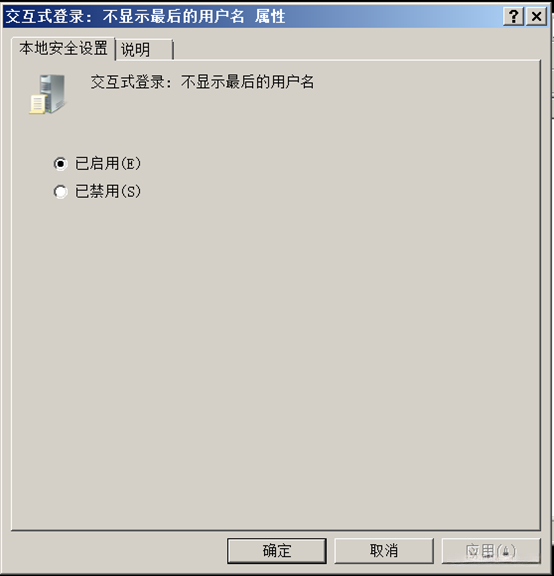Click the 取消 button
This screenshot has width=554, height=576.
coord(384,551)
